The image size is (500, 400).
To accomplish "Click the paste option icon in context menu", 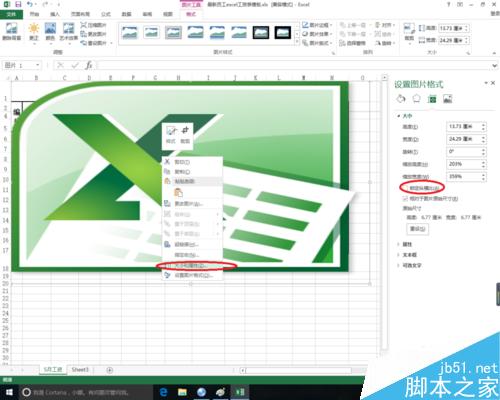I will pos(178,192).
